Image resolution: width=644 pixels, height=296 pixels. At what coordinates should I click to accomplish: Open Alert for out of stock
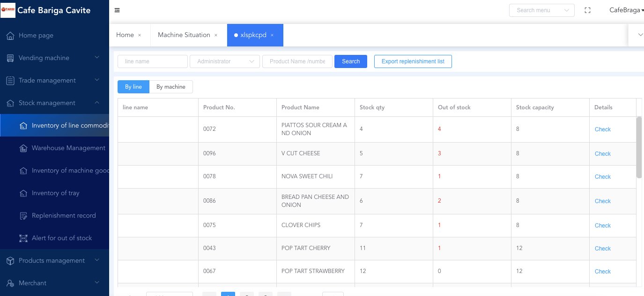point(62,238)
